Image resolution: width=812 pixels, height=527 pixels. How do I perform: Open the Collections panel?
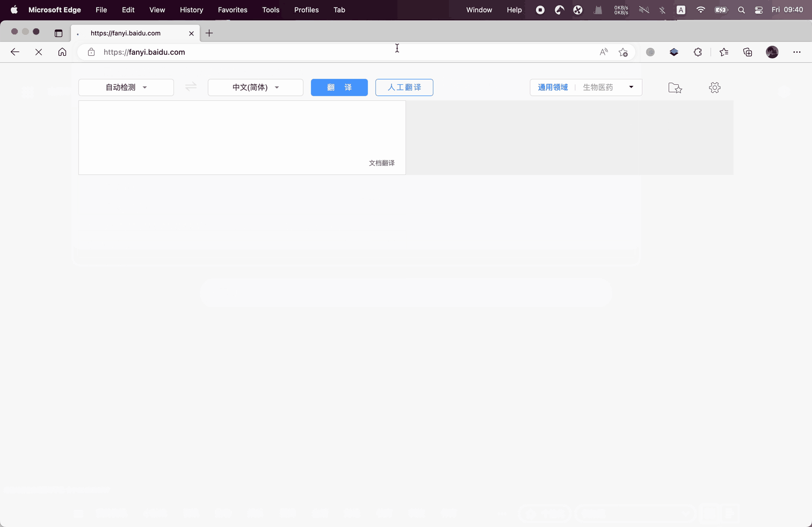click(748, 52)
